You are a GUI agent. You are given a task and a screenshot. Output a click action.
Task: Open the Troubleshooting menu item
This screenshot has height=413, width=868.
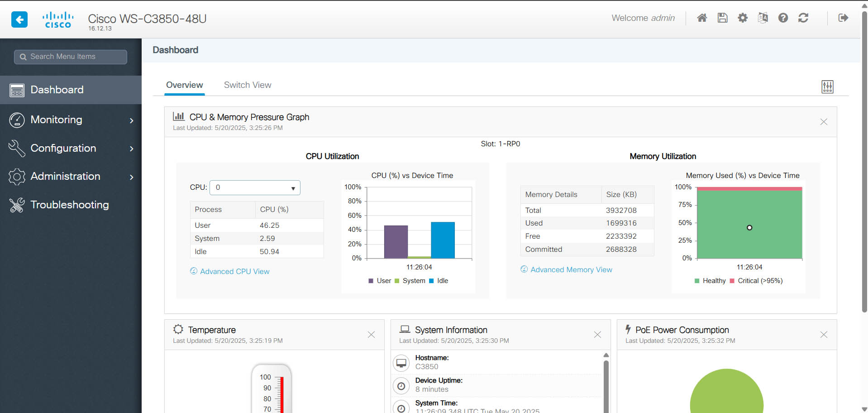click(71, 205)
